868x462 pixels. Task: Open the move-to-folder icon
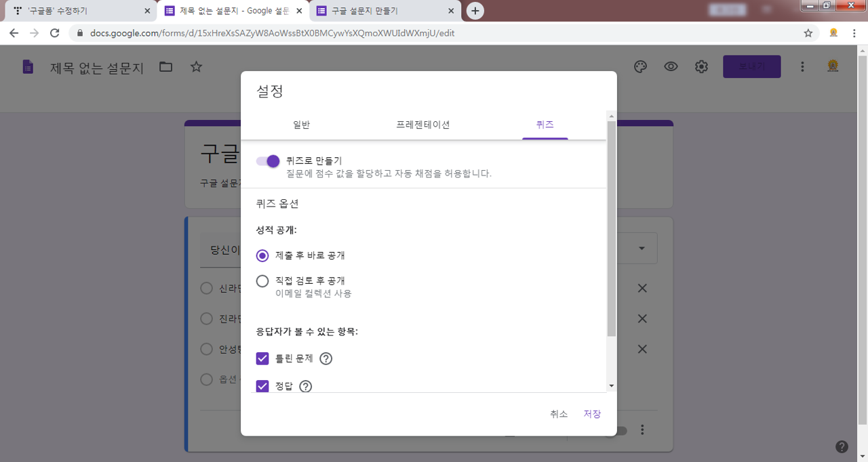[x=166, y=66]
